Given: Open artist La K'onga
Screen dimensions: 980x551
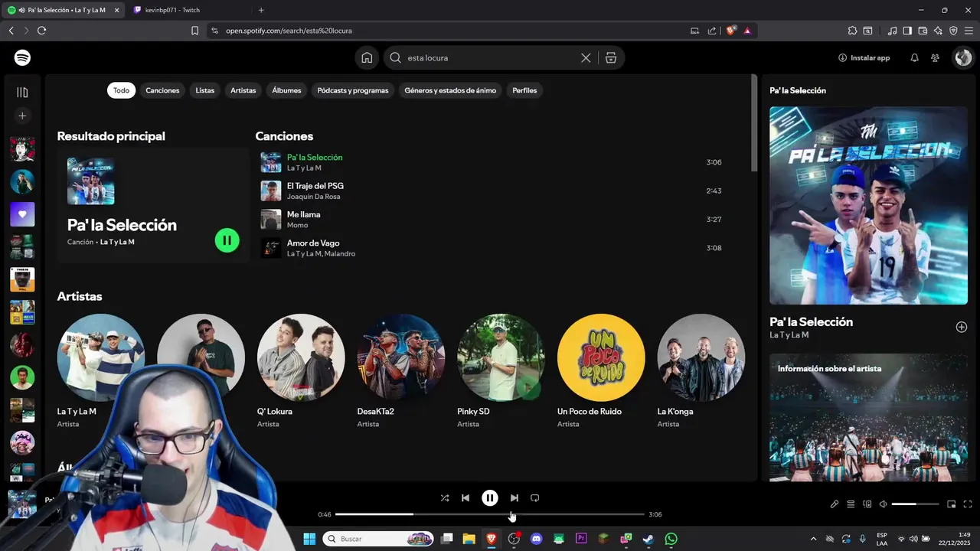Looking at the screenshot, I should [x=701, y=370].
